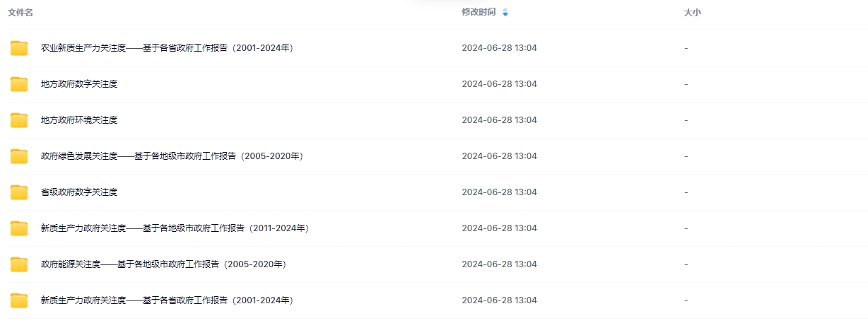868x328 pixels.
Task: Select modified date of 省级政府数字关注度 row
Action: click(499, 192)
